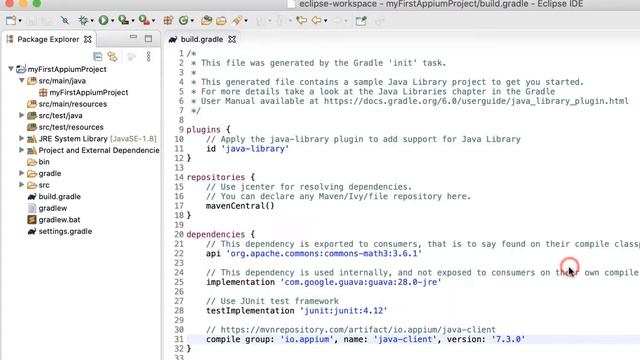
Task: Open the Debug dropdown arrow
Action: coord(92,21)
